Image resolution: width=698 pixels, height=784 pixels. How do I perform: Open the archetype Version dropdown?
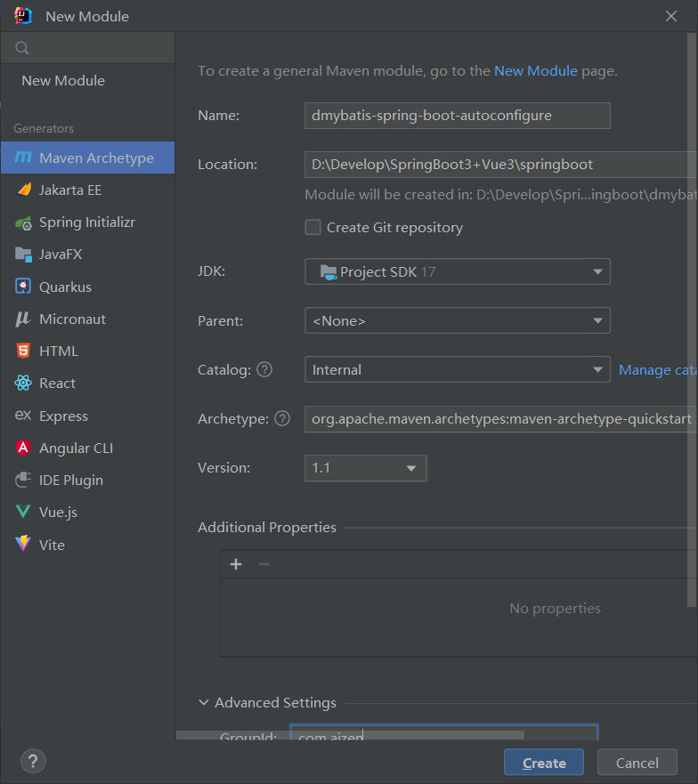click(x=410, y=467)
